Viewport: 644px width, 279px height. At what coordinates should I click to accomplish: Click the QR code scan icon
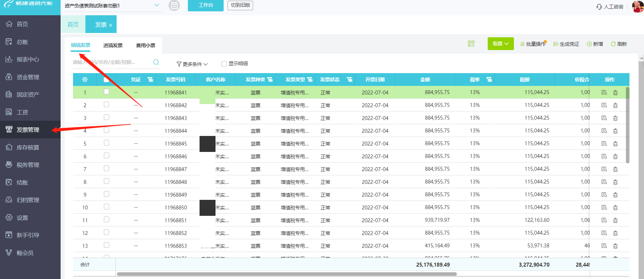pos(471,44)
